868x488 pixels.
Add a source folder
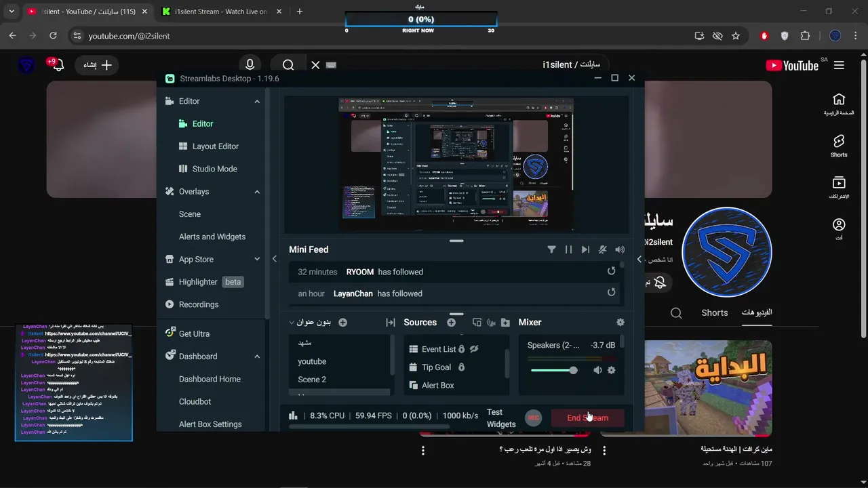point(505,323)
